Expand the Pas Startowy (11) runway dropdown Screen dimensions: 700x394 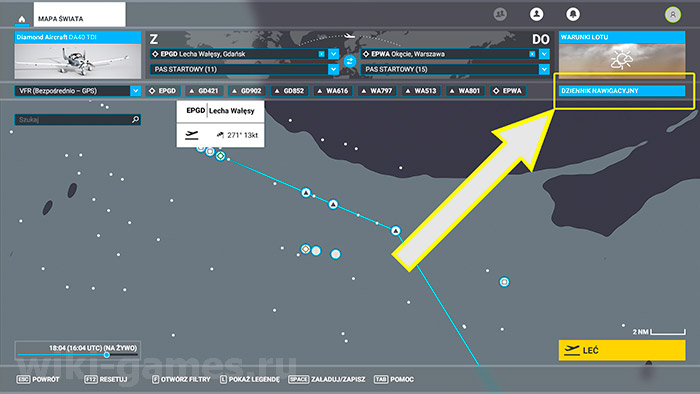point(333,69)
